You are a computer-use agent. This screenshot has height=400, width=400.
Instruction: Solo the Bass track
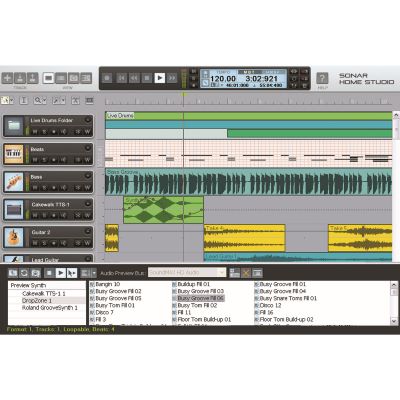[44, 188]
